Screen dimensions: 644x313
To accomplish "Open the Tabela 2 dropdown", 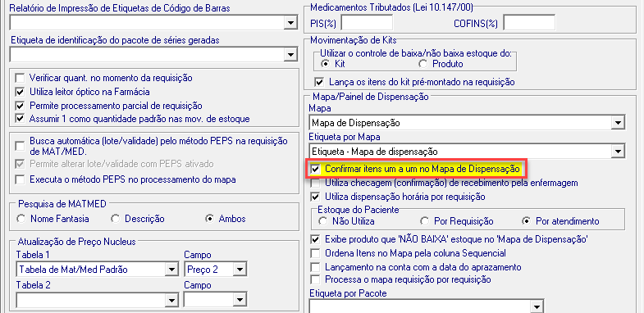I will pyautogui.click(x=171, y=300).
